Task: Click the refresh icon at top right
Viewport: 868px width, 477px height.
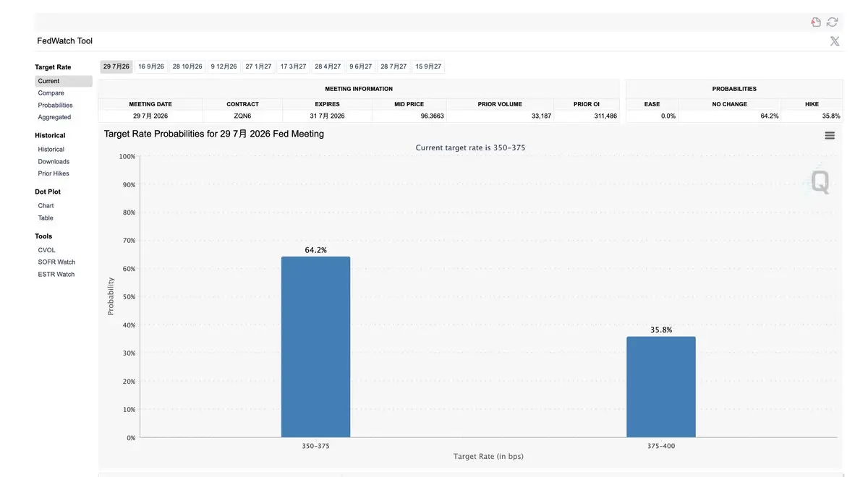Action: 833,22
